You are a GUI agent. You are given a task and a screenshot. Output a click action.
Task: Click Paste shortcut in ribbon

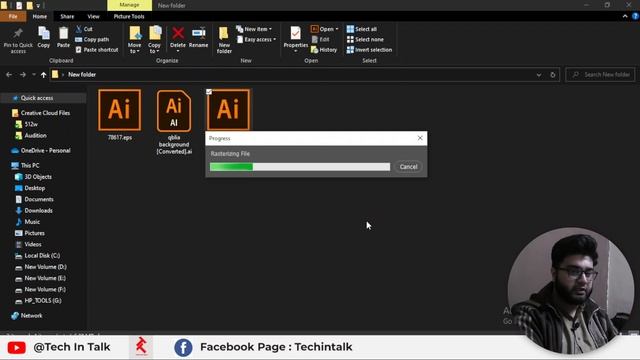pyautogui.click(x=97, y=50)
